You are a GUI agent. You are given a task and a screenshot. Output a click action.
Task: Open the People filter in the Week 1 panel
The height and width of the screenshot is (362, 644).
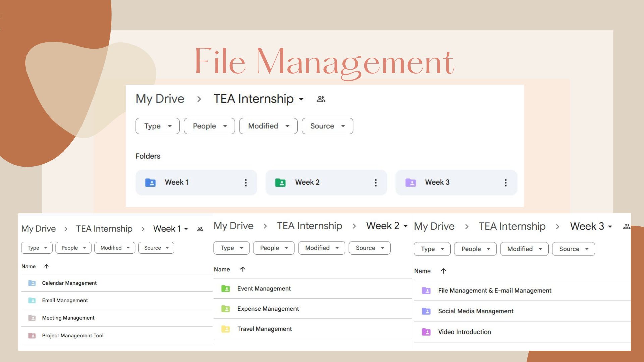[73, 248]
